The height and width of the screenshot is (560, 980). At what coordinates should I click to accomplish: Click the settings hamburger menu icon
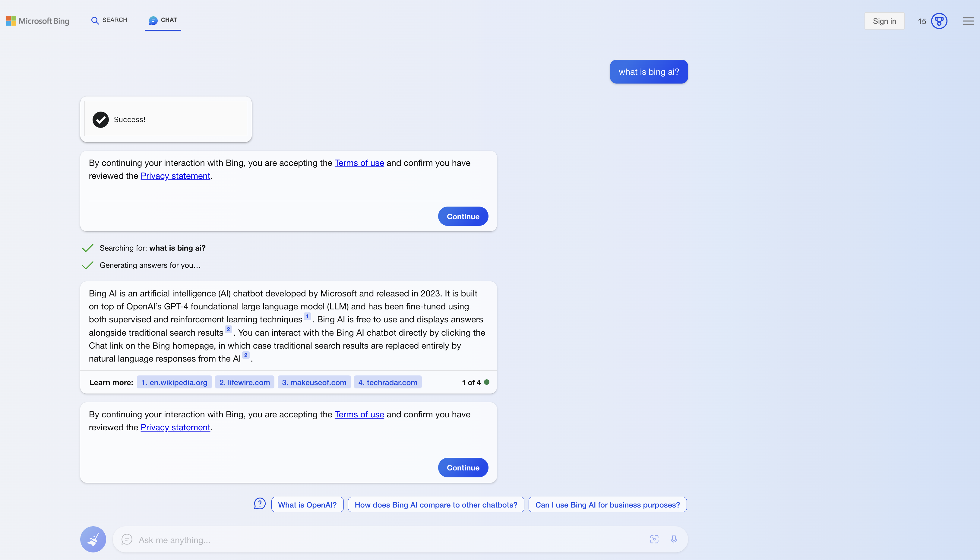coord(969,21)
